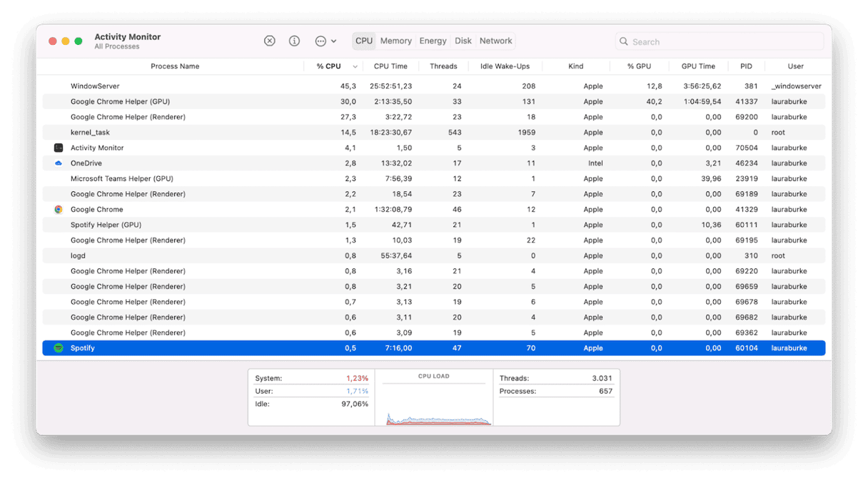The image size is (868, 483).
Task: Click the Activity Monitor icon in the process list
Action: [59, 148]
